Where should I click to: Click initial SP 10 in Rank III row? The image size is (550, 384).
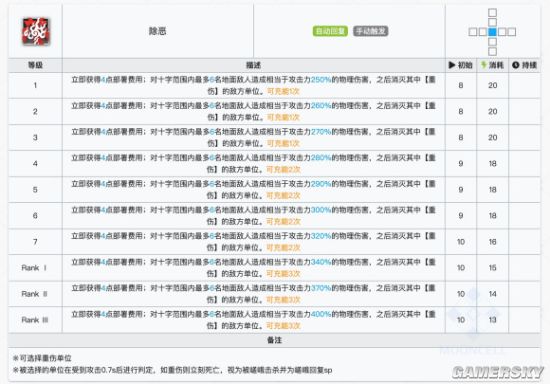461,320
